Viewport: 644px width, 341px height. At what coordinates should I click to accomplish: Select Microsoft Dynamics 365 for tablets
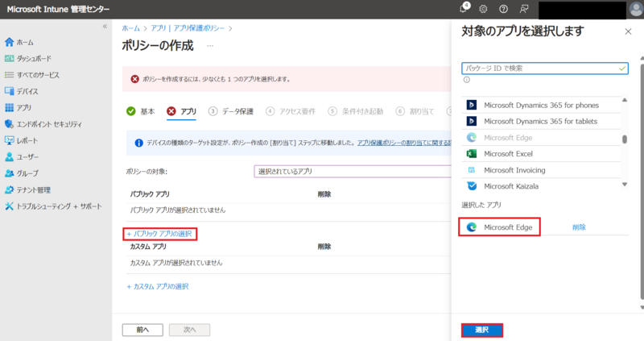pyautogui.click(x=541, y=122)
